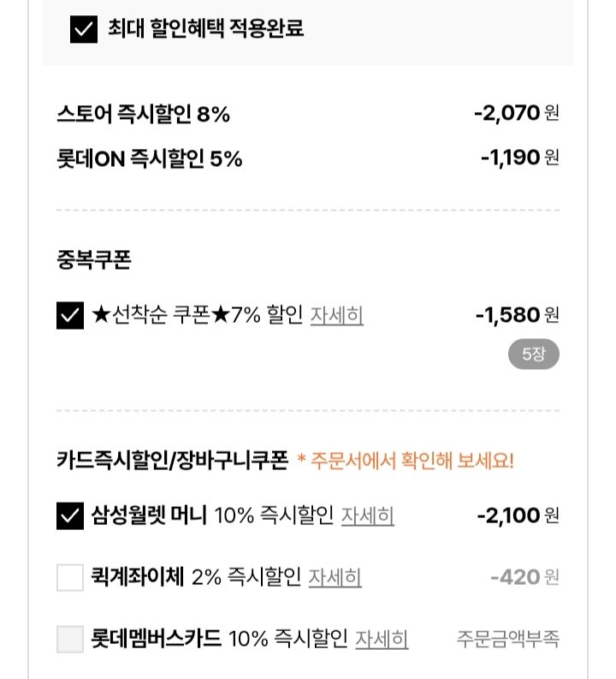Image resolution: width=616 pixels, height=679 pixels.
Task: Open 자세히 link for 선착순 쿠폰
Action: coord(336,316)
